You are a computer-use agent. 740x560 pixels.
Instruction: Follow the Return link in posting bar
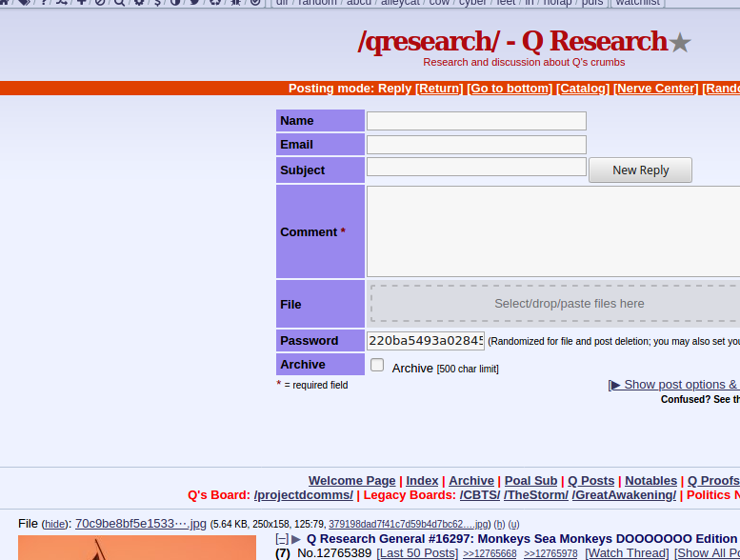(439, 89)
